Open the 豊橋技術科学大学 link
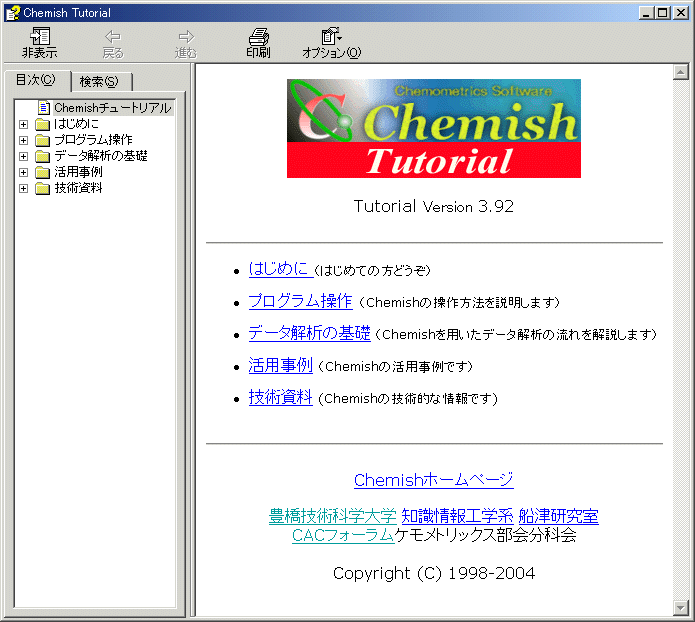The height and width of the screenshot is (622, 695). (x=333, y=516)
